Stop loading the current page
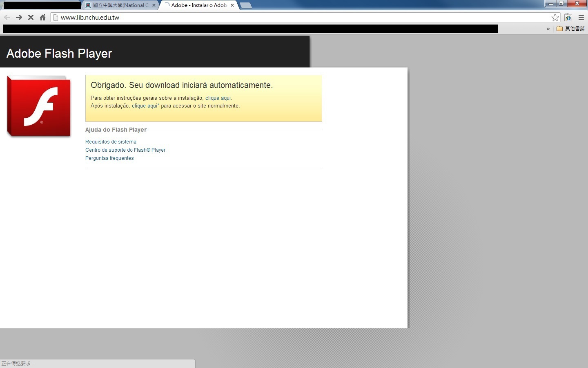 (31, 18)
